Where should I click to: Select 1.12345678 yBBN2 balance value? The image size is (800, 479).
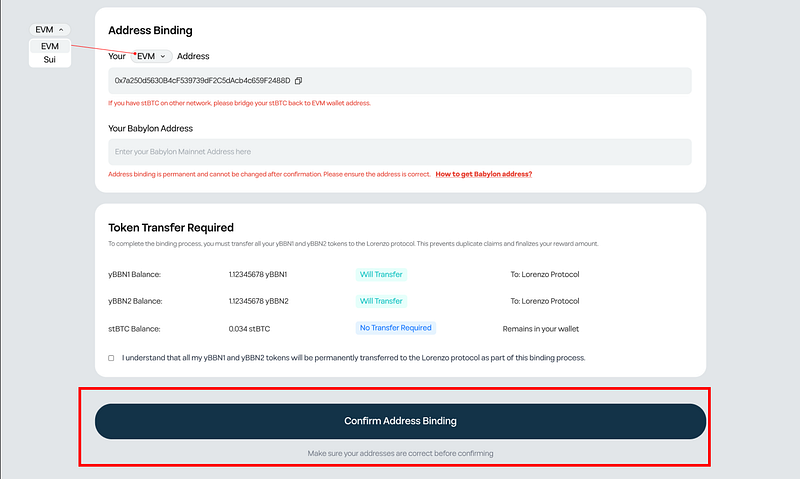click(x=258, y=301)
